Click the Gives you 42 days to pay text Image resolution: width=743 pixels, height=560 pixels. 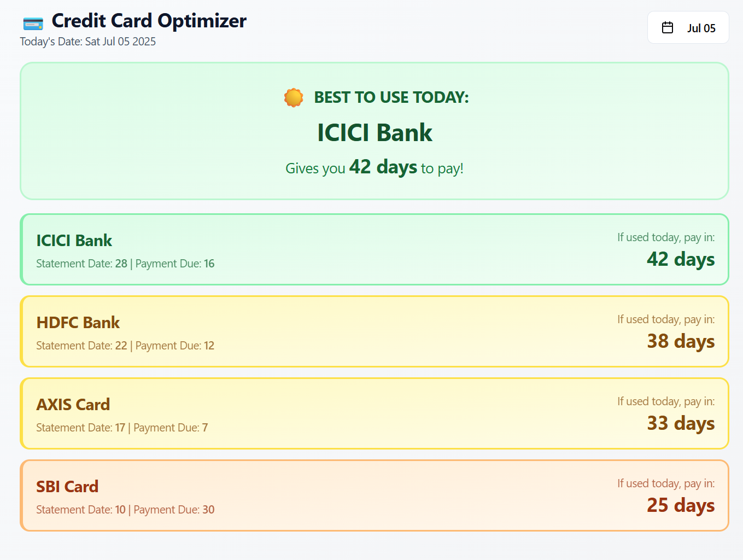pos(374,167)
